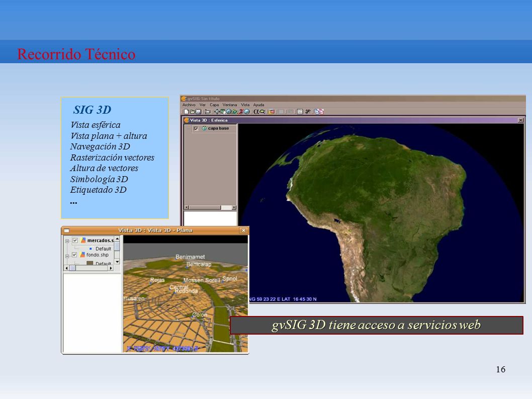This screenshot has height=399, width=532.
Task: Click the right arrow of Esferica layer panel scrollbar
Action: pyautogui.click(x=234, y=207)
